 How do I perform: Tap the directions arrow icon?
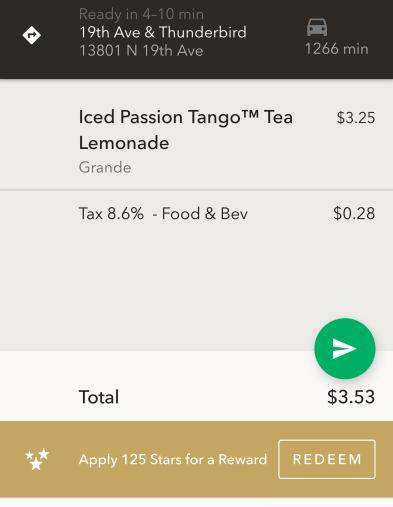click(32, 35)
